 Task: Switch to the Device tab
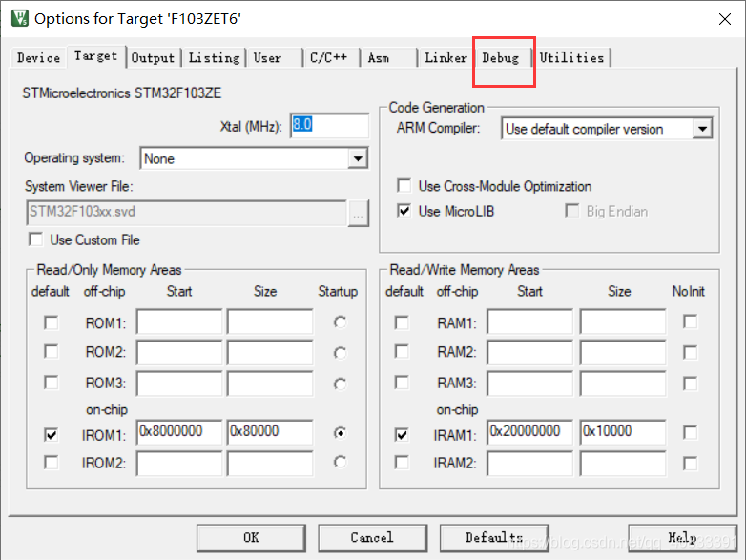pyautogui.click(x=38, y=58)
